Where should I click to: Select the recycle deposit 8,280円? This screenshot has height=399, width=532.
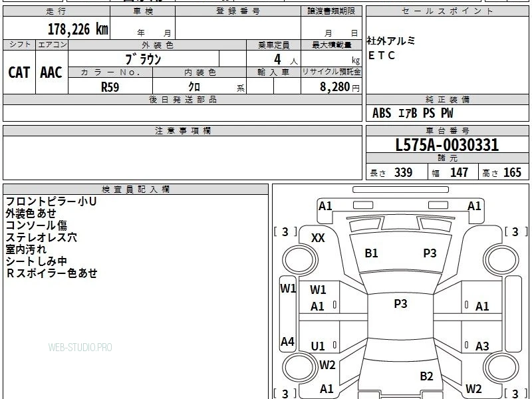339,87
